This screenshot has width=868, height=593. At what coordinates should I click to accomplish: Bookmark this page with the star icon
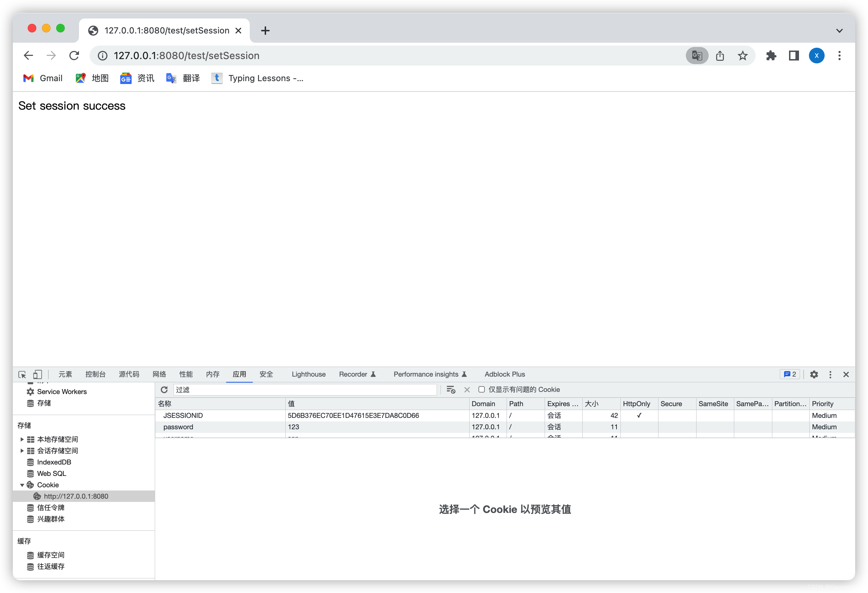click(x=742, y=56)
